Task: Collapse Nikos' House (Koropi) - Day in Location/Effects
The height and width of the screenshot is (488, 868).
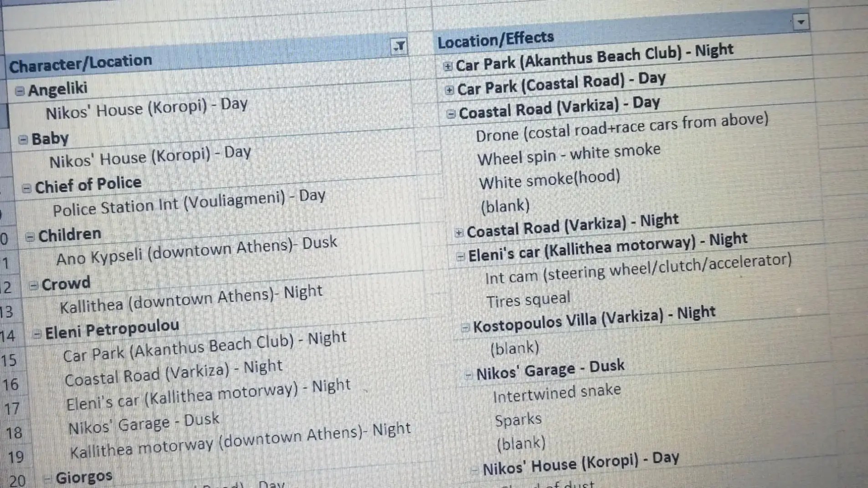Action: [475, 469]
